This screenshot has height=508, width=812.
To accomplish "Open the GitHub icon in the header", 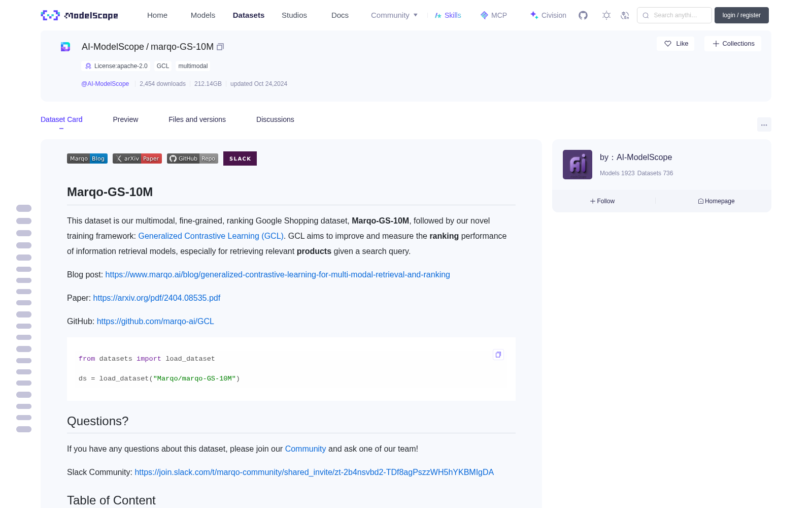I will [x=583, y=15].
